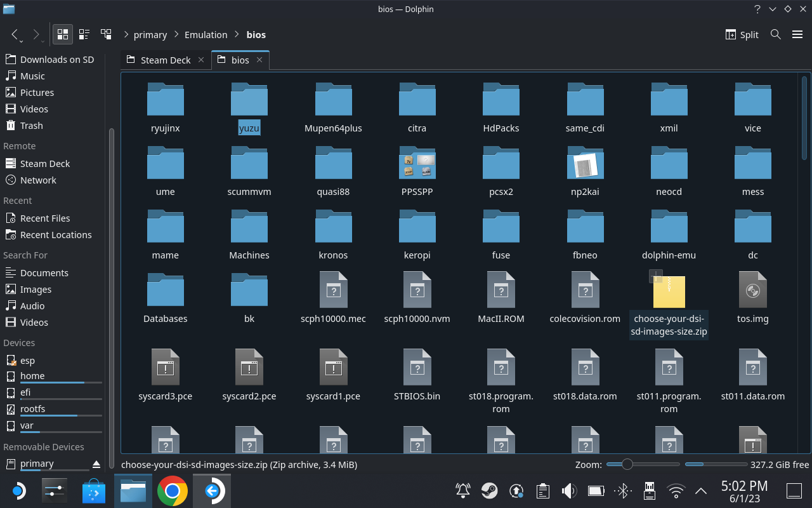This screenshot has width=812, height=508.
Task: Select the ryujinx folder
Action: [x=165, y=108]
